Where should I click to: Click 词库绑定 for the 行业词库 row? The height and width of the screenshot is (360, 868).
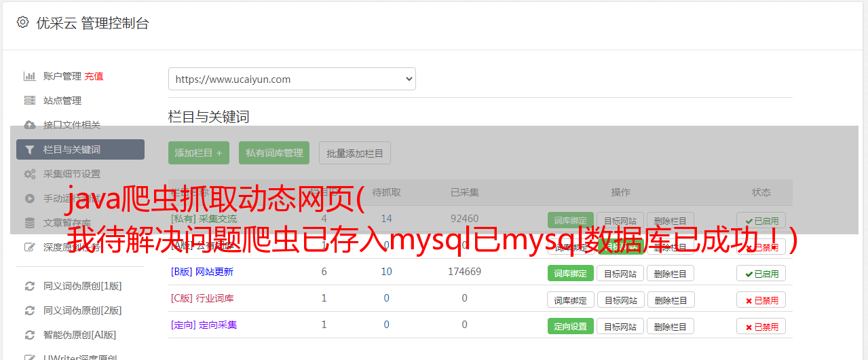571,300
